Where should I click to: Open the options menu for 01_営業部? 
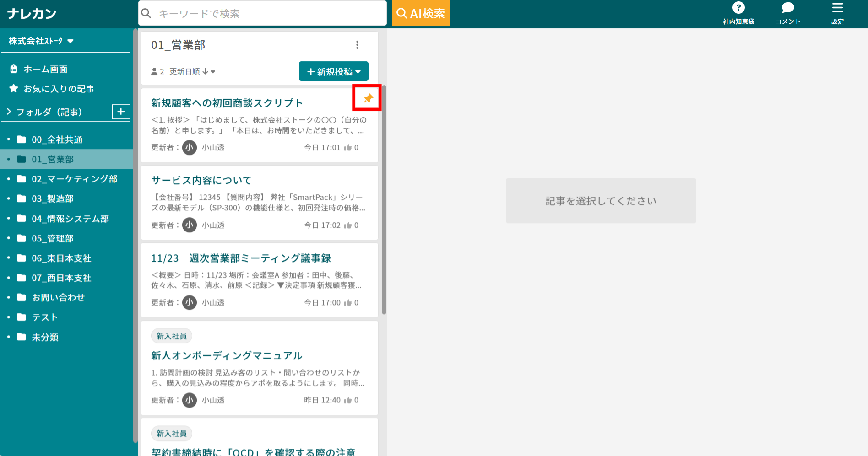pos(357,45)
